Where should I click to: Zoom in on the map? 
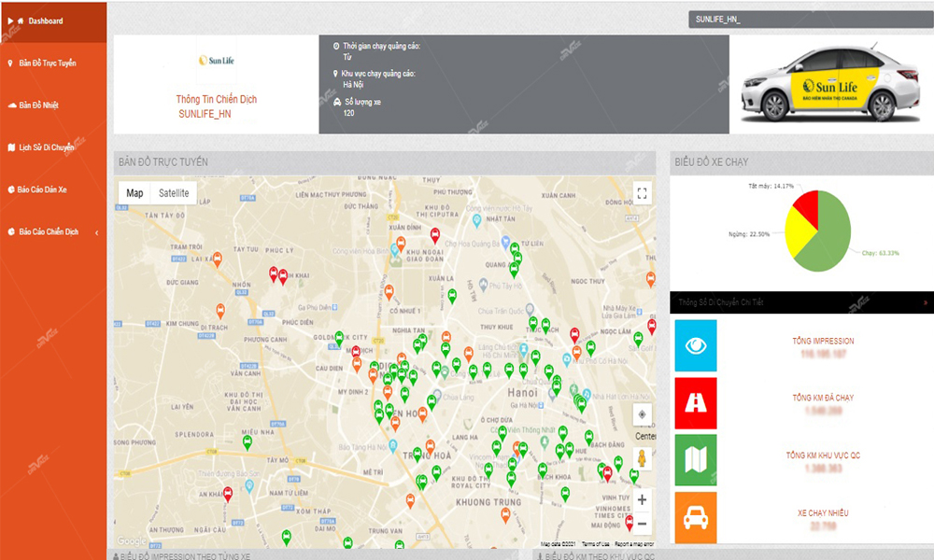[x=642, y=500]
